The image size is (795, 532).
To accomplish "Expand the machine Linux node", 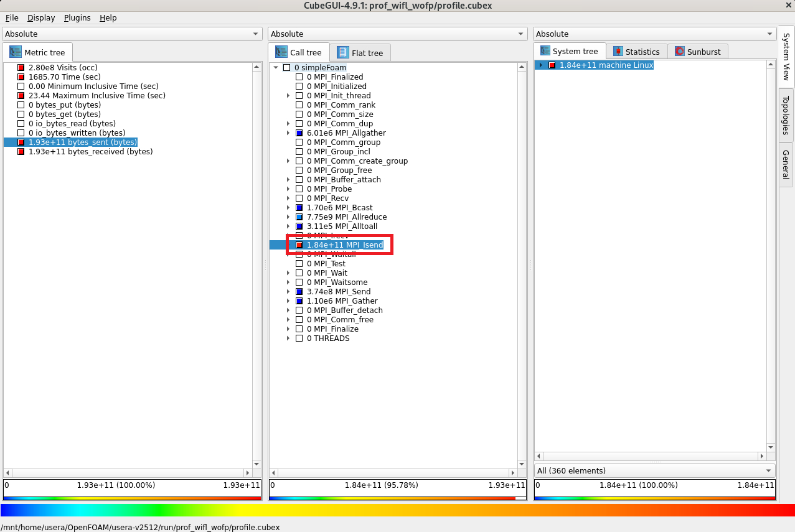I will click(540, 65).
